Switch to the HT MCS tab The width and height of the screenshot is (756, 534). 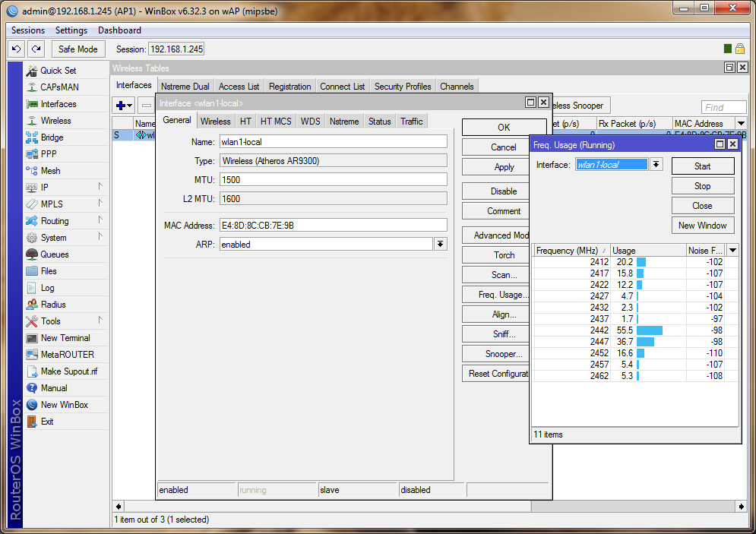(276, 122)
